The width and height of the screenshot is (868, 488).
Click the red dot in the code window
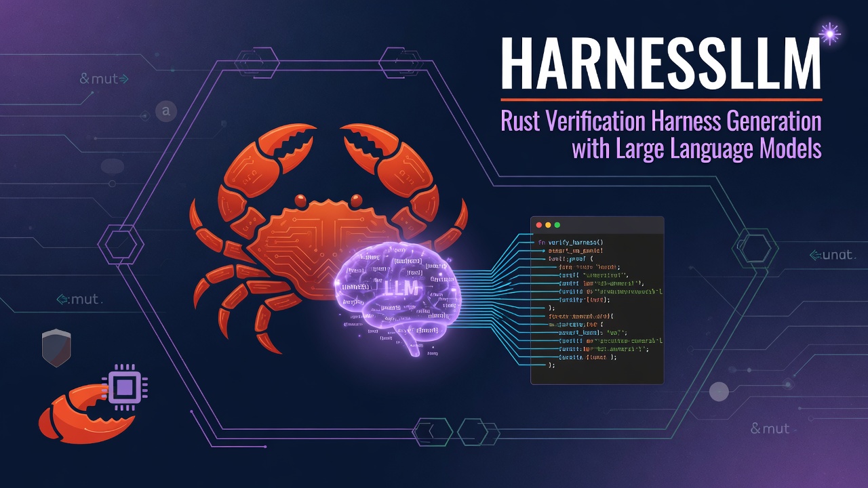[x=540, y=225]
